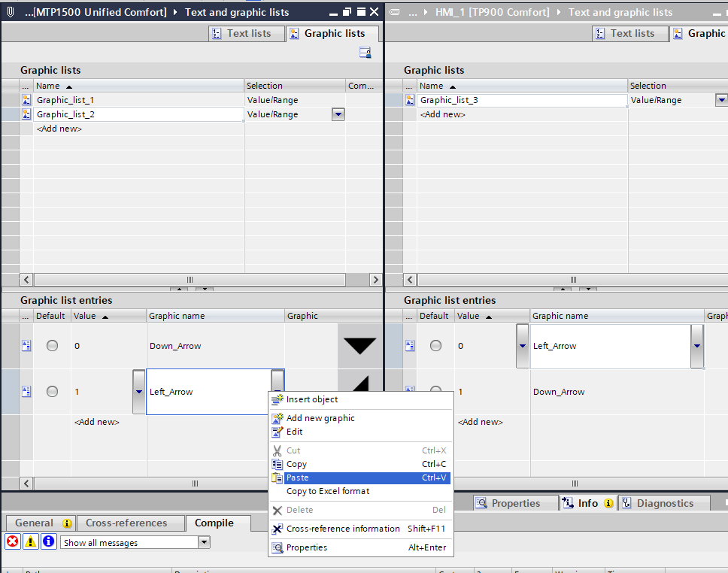Open the Properties inspector tab
The image size is (728, 573).
coord(515,503)
